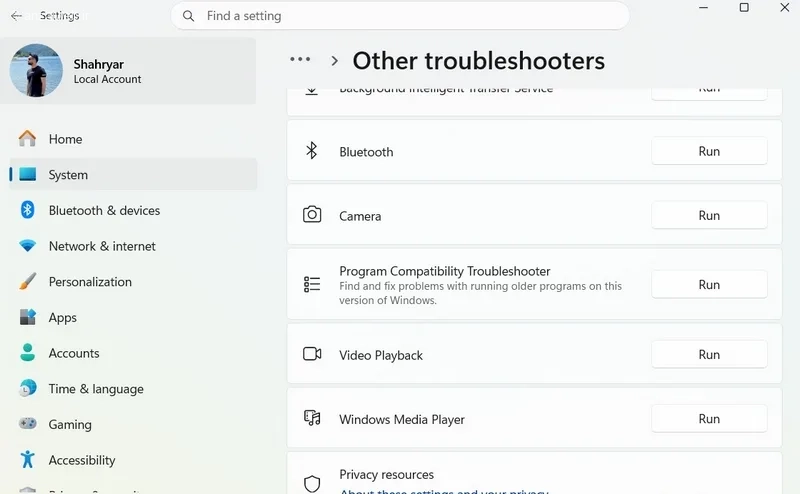Minimize the Settings window
This screenshot has height=494, width=800.
pyautogui.click(x=704, y=8)
